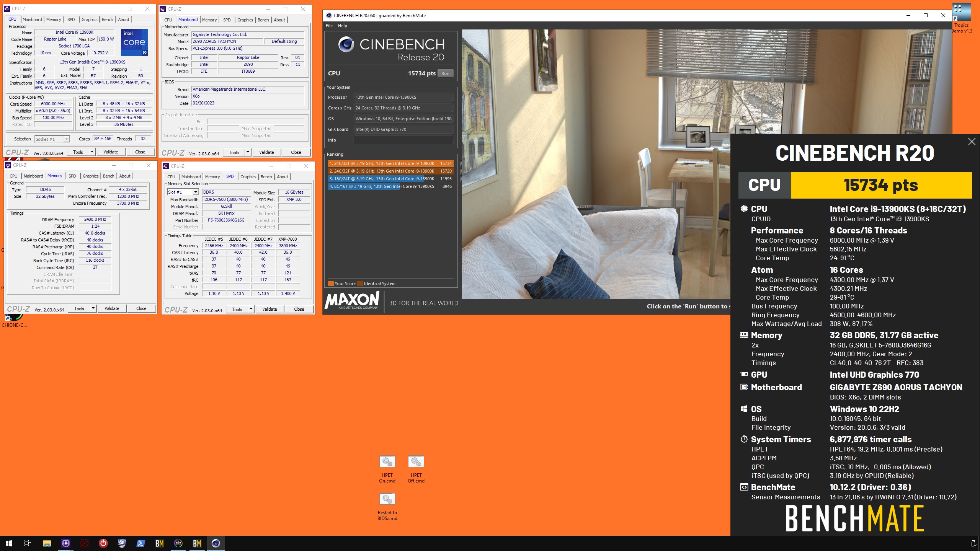Open the File menu in Cinebench

tap(329, 26)
